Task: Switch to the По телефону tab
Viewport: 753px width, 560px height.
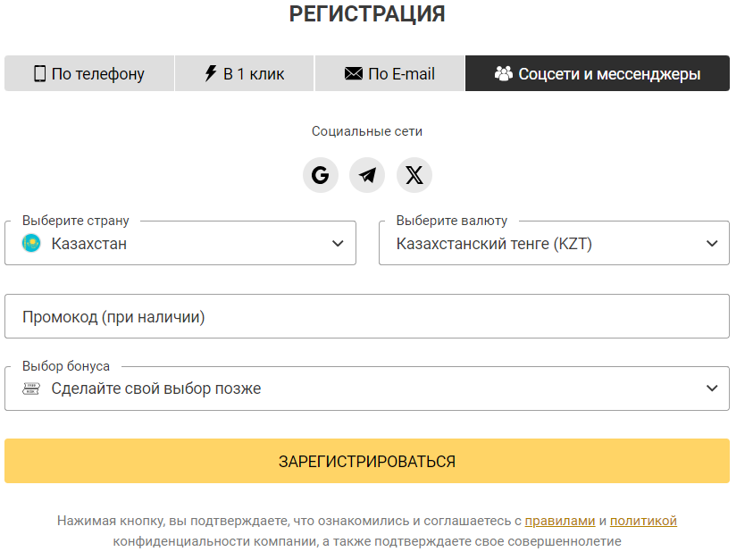Action: pyautogui.click(x=89, y=73)
